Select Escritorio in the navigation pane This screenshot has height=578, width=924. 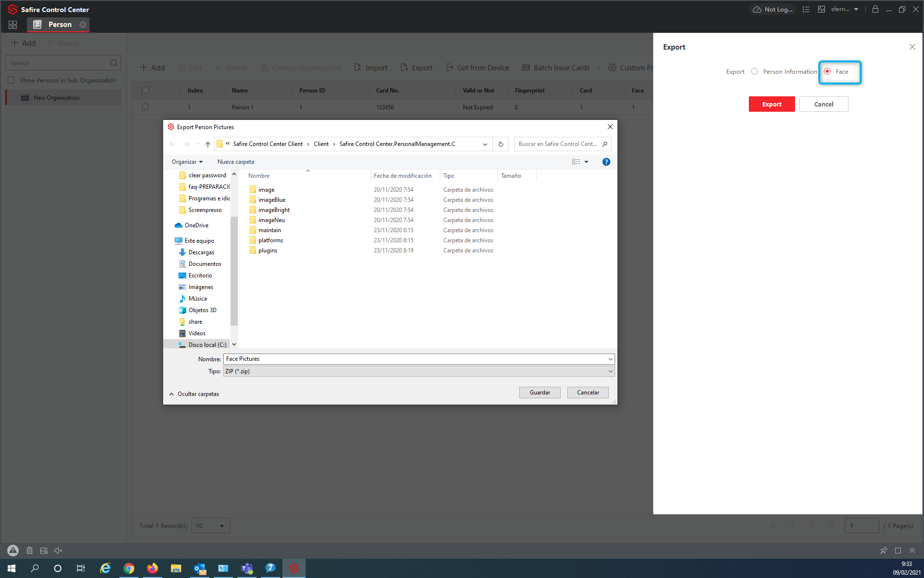point(200,276)
